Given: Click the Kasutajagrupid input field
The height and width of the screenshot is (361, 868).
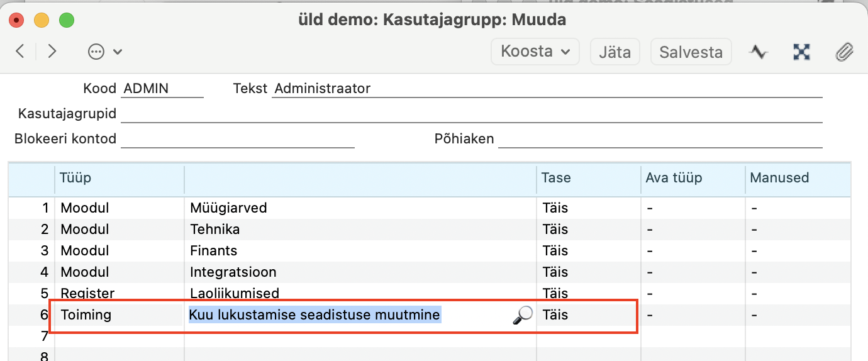Looking at the screenshot, I should pyautogui.click(x=472, y=114).
